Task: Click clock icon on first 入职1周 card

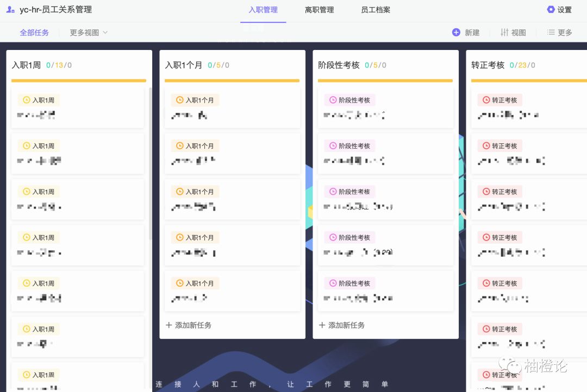Action: [26, 100]
